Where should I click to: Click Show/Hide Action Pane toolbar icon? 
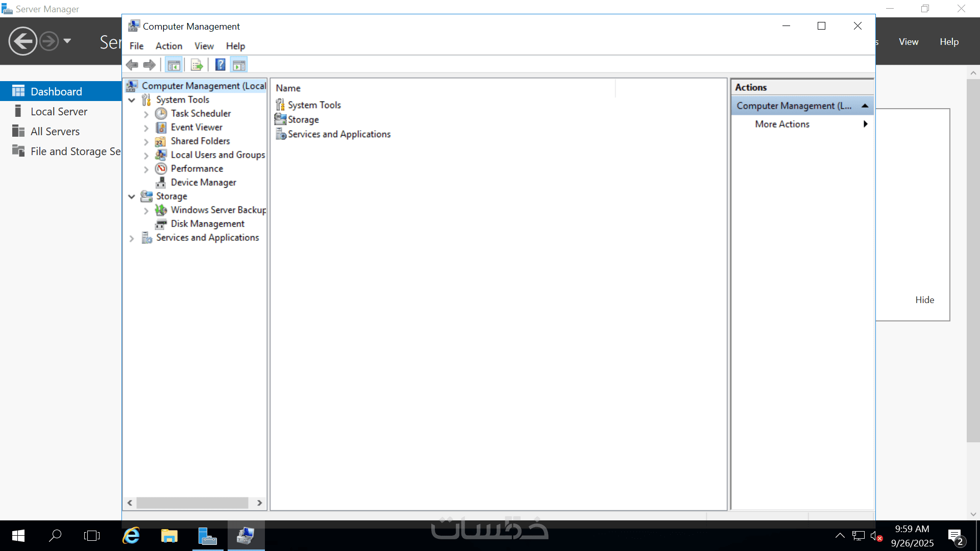click(239, 65)
